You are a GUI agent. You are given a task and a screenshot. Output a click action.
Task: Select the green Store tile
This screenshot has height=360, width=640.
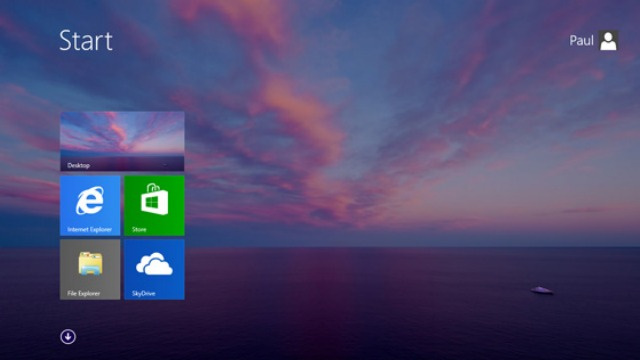click(154, 205)
